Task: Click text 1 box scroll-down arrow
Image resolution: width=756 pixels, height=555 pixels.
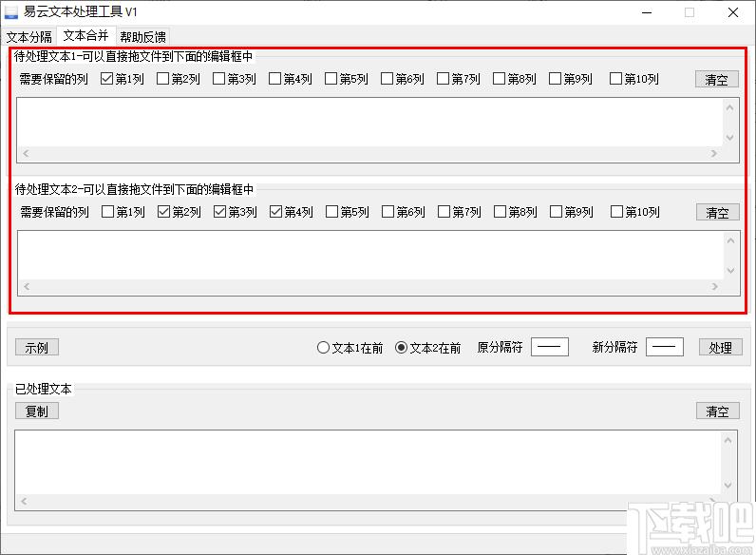Action: point(730,138)
